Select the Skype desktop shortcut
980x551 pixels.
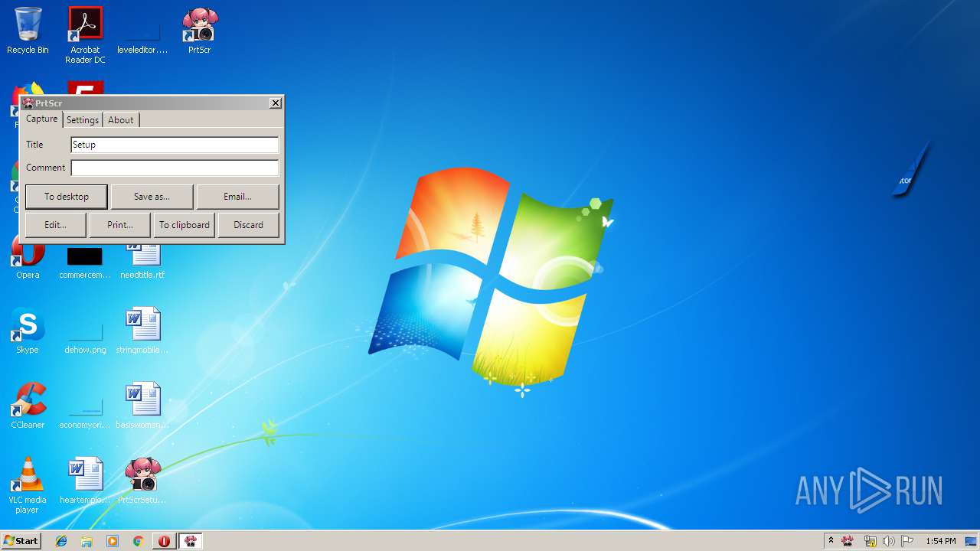click(x=28, y=331)
